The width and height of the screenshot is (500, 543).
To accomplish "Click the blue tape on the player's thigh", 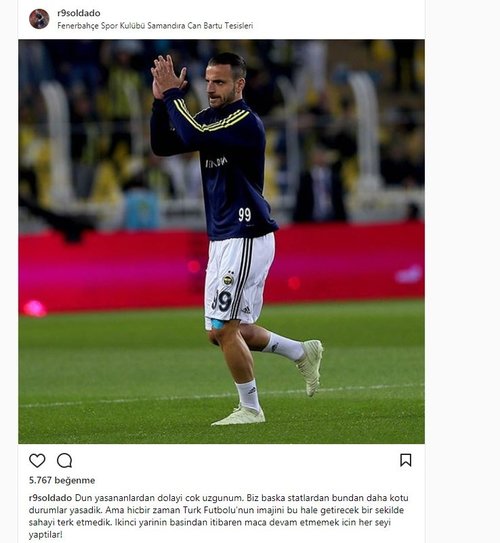I will pyautogui.click(x=217, y=324).
